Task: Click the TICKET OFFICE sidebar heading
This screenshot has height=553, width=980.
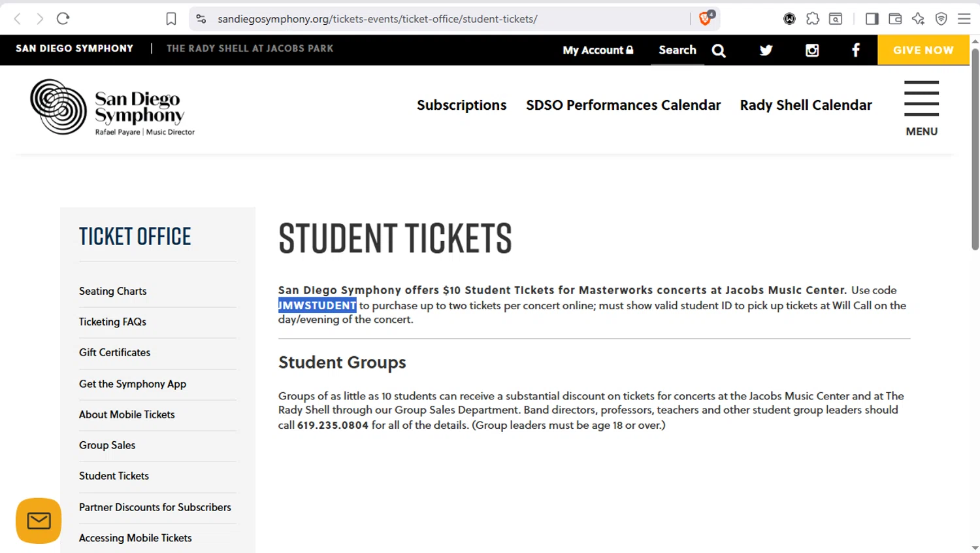Action: tap(135, 237)
